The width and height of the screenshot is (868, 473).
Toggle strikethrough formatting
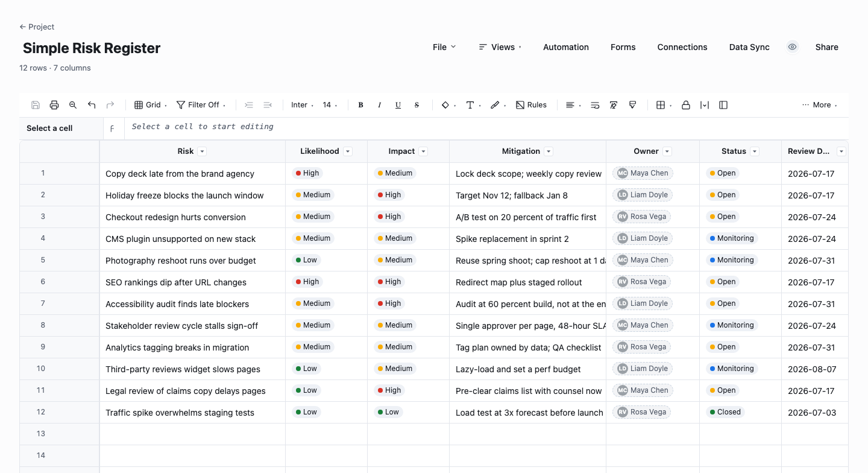pyautogui.click(x=417, y=105)
